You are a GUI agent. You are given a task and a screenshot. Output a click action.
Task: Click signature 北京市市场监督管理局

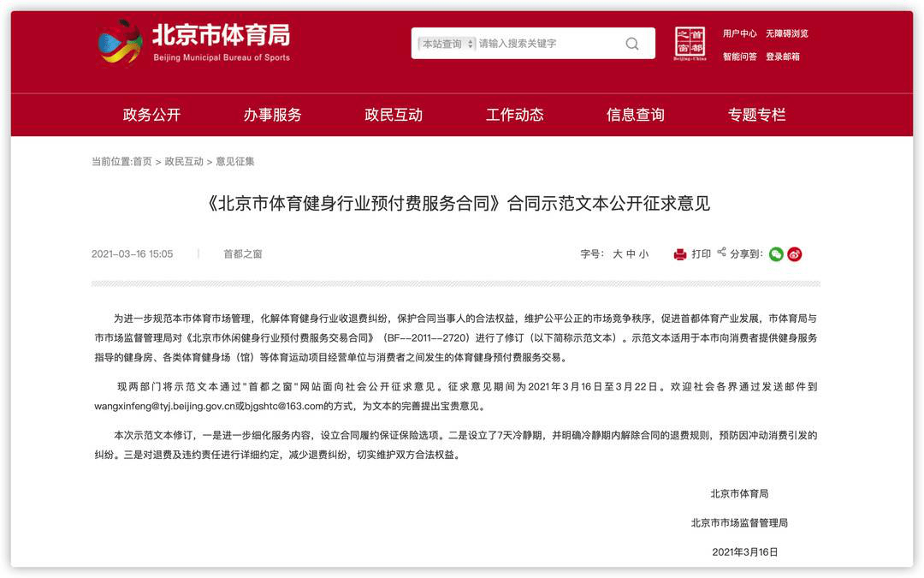coord(739,522)
